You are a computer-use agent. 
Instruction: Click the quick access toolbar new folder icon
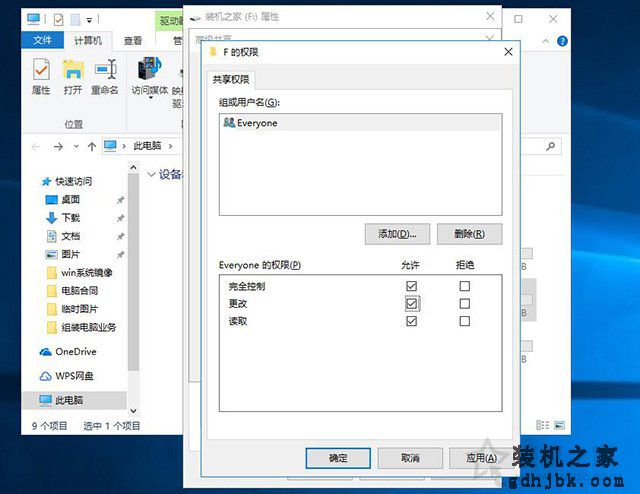click(x=76, y=19)
